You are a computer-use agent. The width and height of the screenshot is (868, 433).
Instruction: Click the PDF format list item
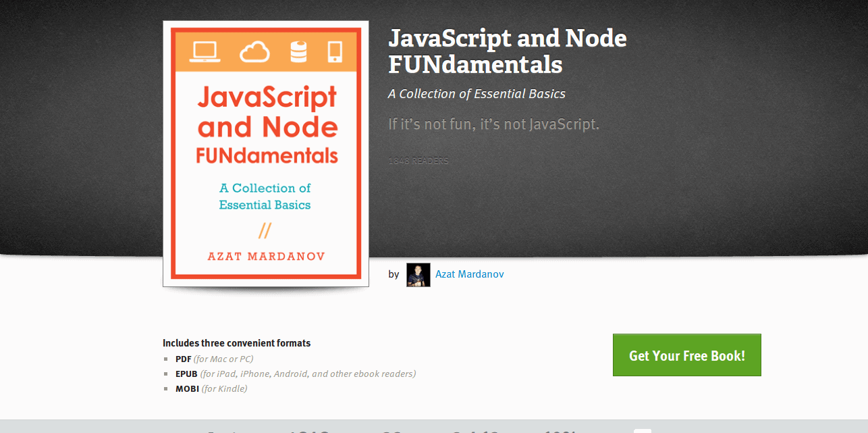[214, 359]
